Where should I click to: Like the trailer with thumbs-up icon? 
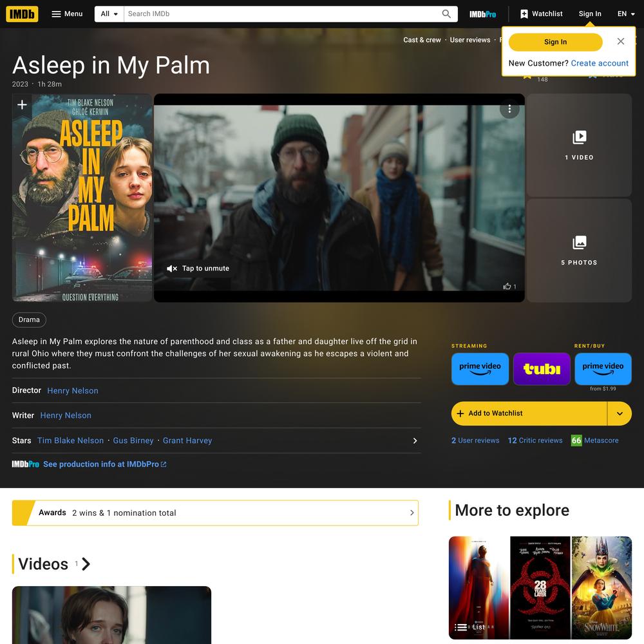[507, 287]
